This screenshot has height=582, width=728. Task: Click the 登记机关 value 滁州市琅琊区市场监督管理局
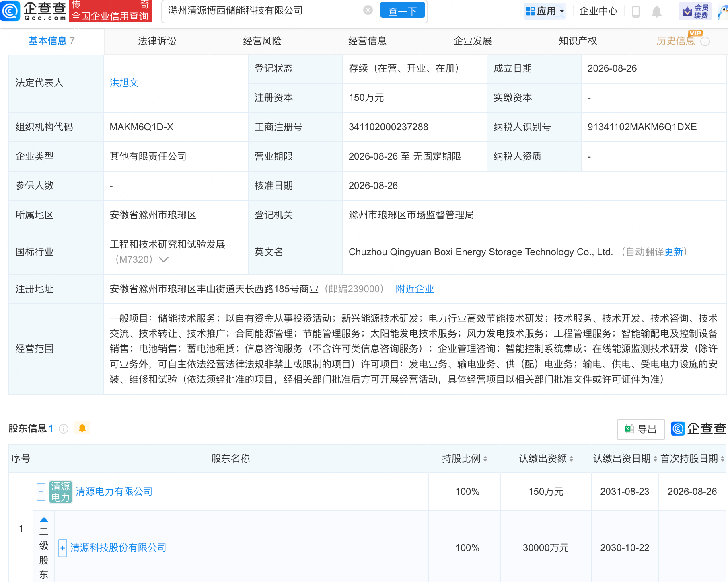coord(411,215)
